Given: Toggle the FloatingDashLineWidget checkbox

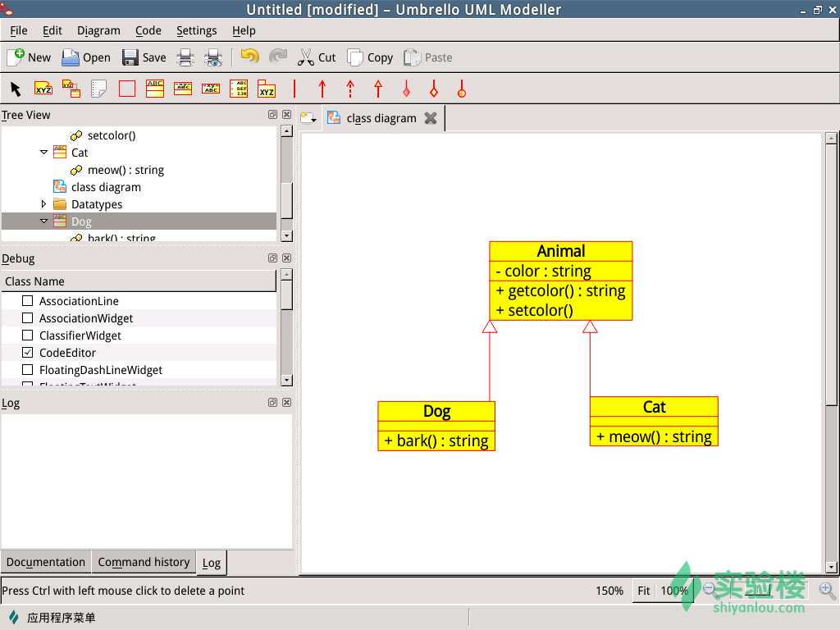Looking at the screenshot, I should pos(27,369).
